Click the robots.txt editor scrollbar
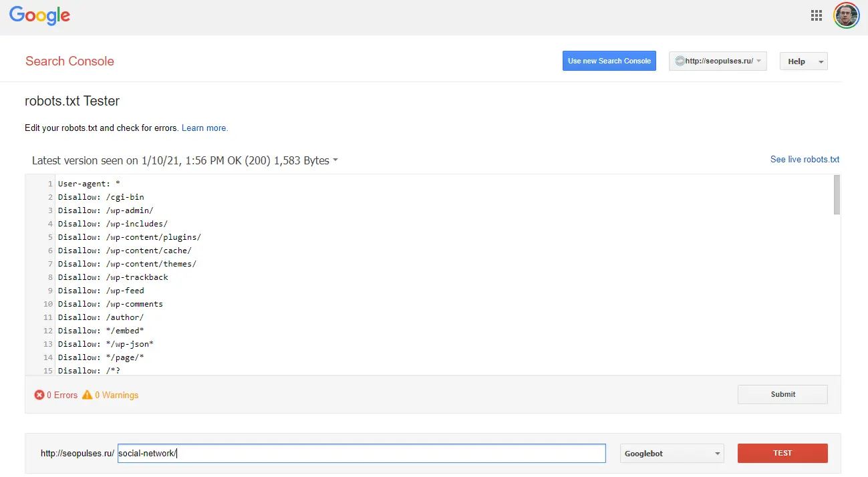 836,194
